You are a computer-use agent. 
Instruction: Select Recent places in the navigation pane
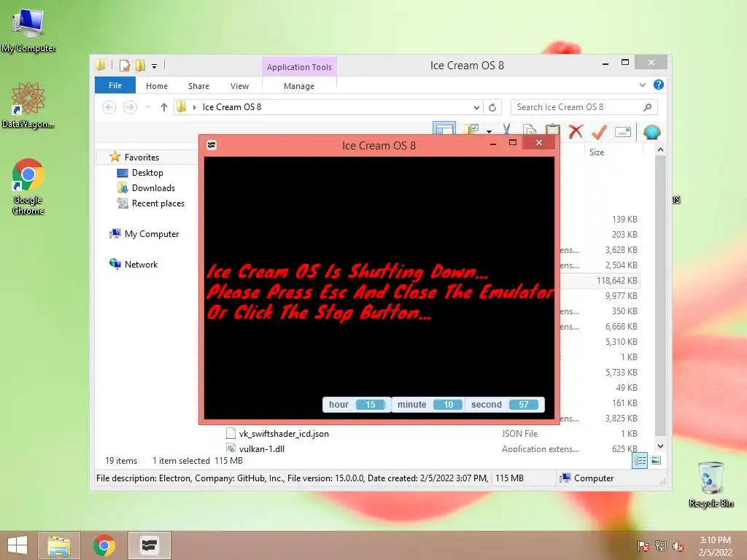pyautogui.click(x=158, y=203)
